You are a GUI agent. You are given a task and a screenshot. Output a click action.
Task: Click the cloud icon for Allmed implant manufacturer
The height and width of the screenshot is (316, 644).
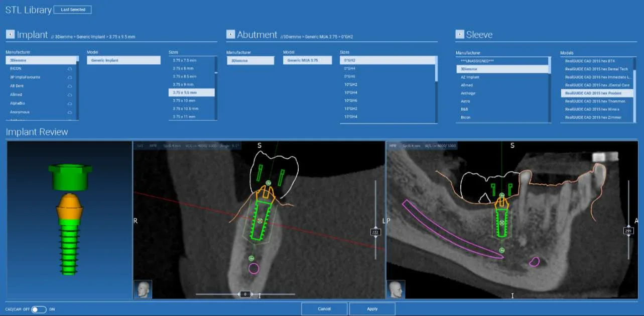[70, 94]
